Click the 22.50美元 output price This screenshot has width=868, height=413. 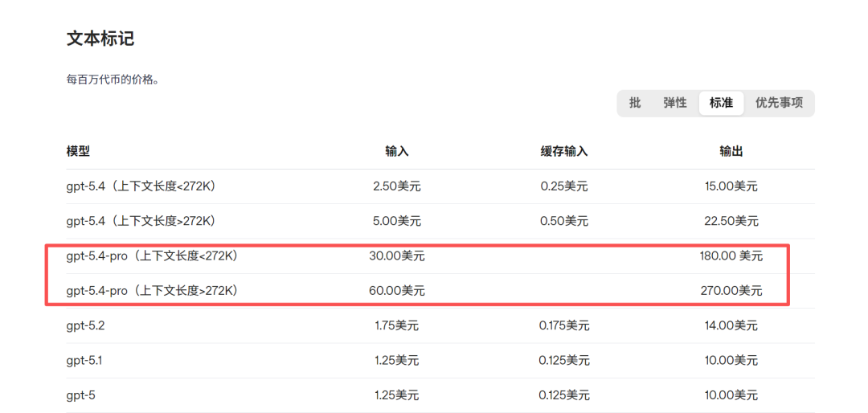coord(731,221)
